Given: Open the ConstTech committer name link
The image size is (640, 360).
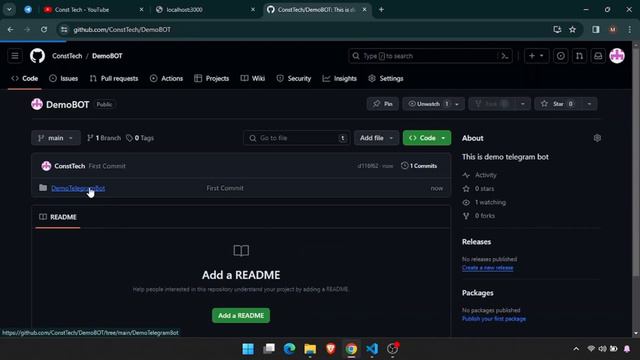Looking at the screenshot, I should [70, 166].
